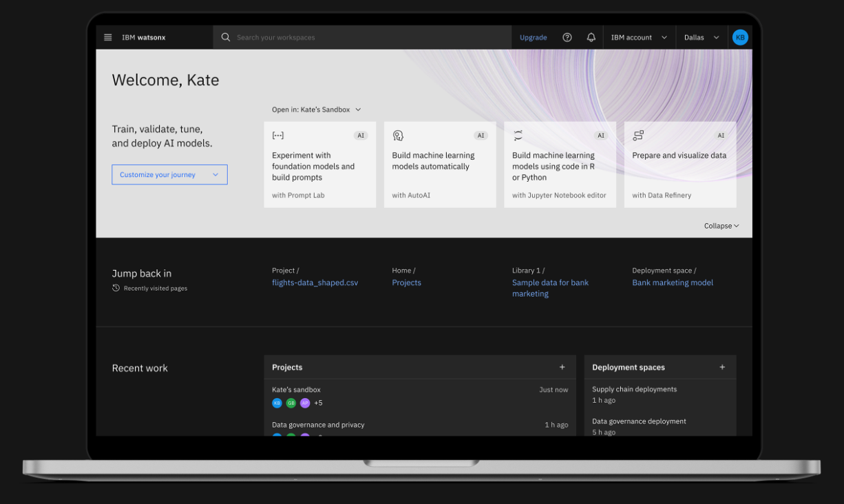
Task: Change the Open in Kate's Sandbox selector
Action: tap(316, 110)
